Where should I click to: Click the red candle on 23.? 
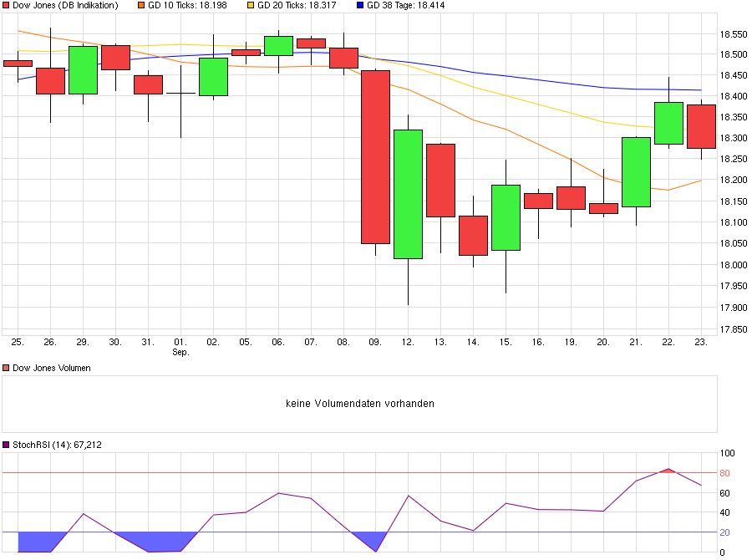[x=702, y=126]
